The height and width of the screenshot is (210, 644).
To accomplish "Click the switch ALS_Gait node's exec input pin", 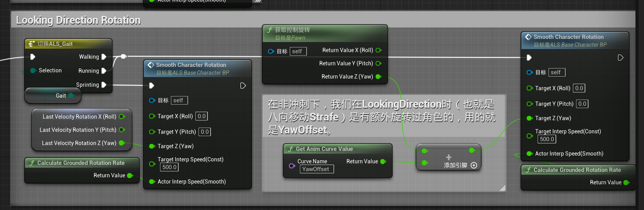I will click(x=33, y=57).
